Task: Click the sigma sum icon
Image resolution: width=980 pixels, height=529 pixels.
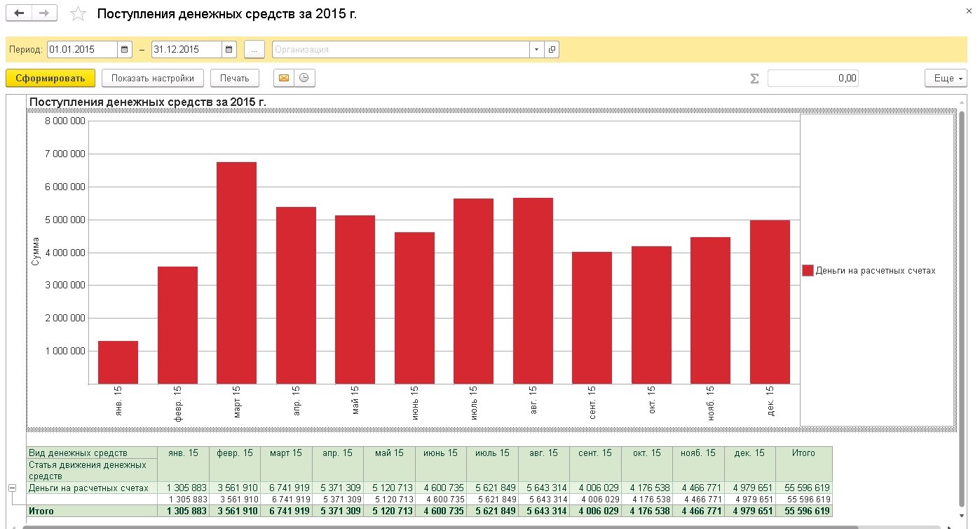Action: point(754,79)
